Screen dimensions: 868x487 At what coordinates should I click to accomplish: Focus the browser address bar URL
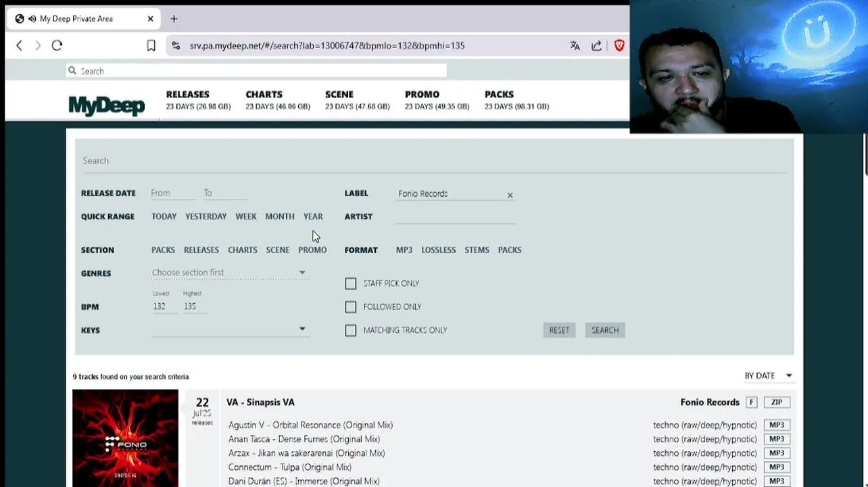point(327,45)
